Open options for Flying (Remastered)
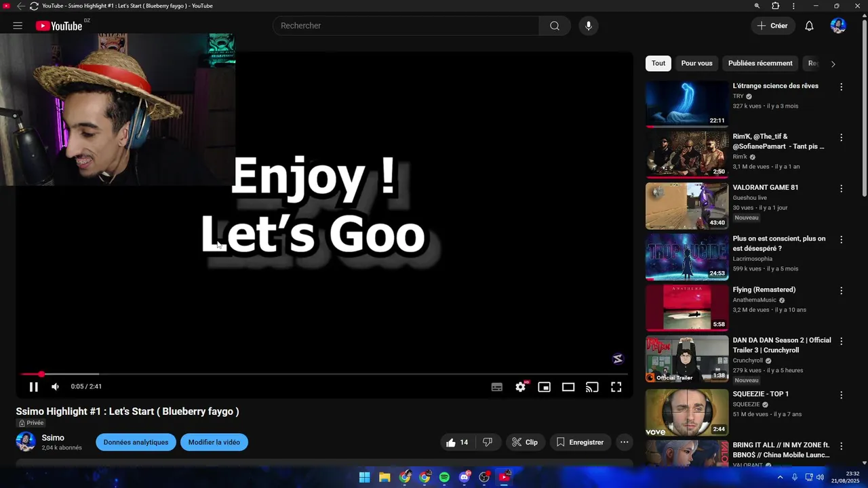Screen dimensions: 868x488 click(x=841, y=291)
